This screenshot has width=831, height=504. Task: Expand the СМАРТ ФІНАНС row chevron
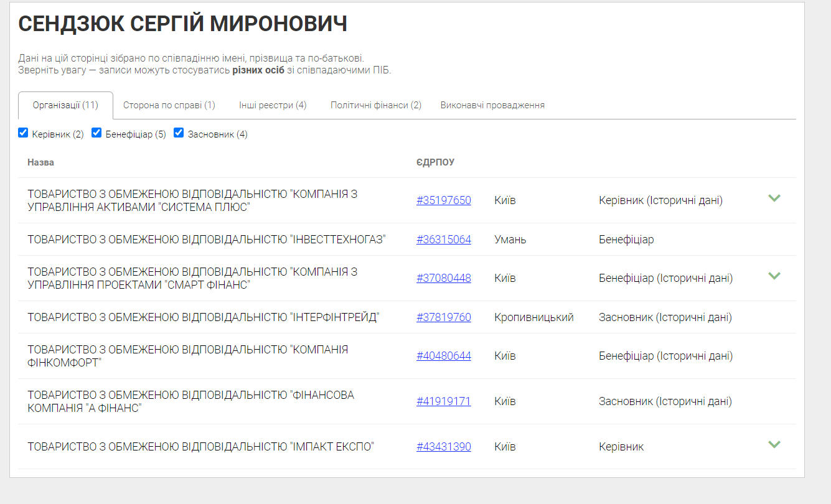coord(774,276)
